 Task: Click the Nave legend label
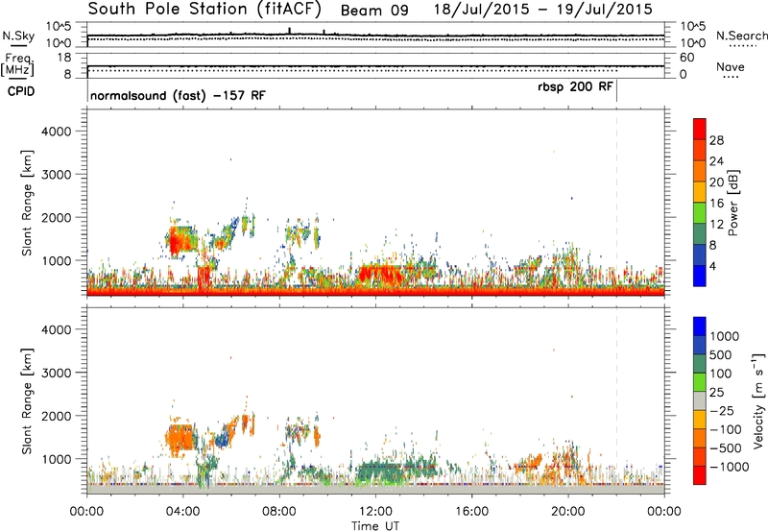[731, 67]
